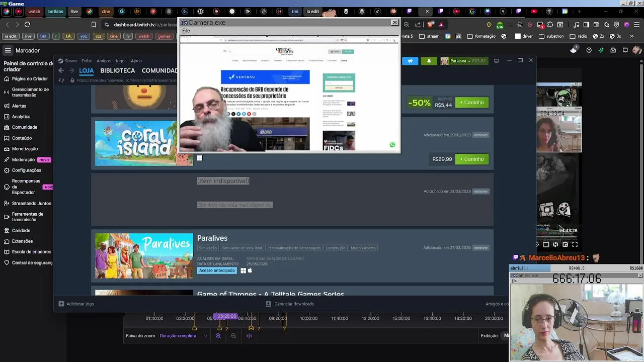Open the Brave Shields icon
This screenshot has height=362, width=644.
[x=431, y=24]
